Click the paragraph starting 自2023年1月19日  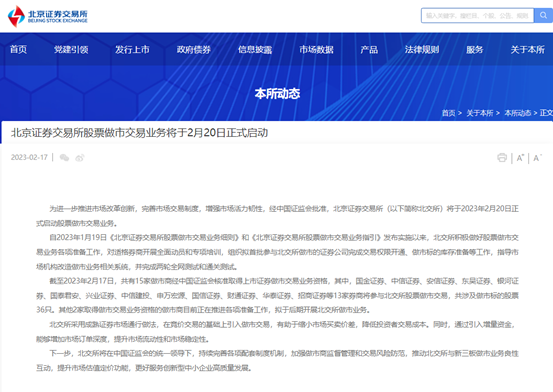(x=277, y=252)
